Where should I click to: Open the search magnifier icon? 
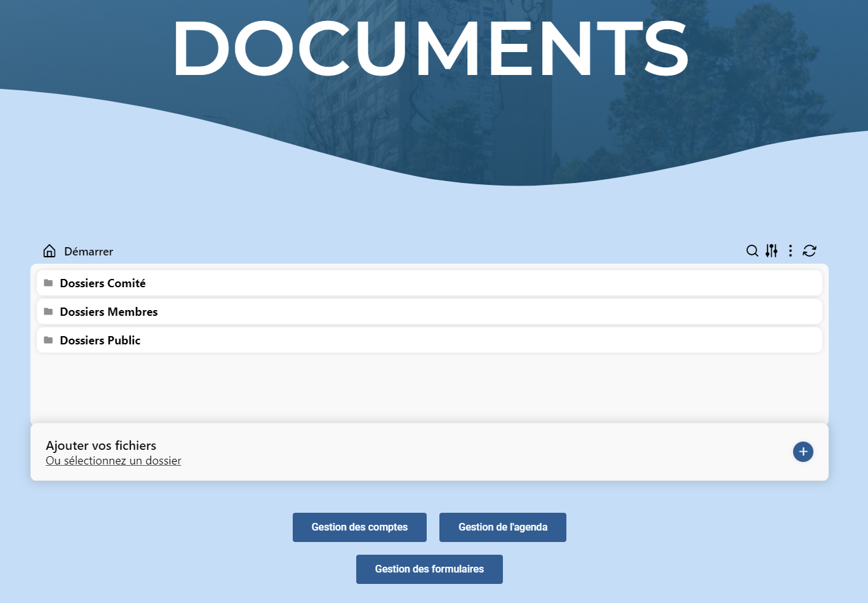tap(752, 251)
